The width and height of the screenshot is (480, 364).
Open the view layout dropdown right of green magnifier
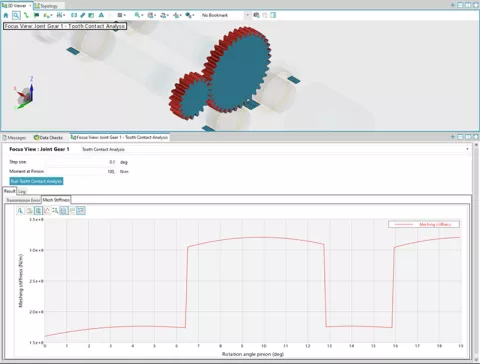tap(152, 15)
